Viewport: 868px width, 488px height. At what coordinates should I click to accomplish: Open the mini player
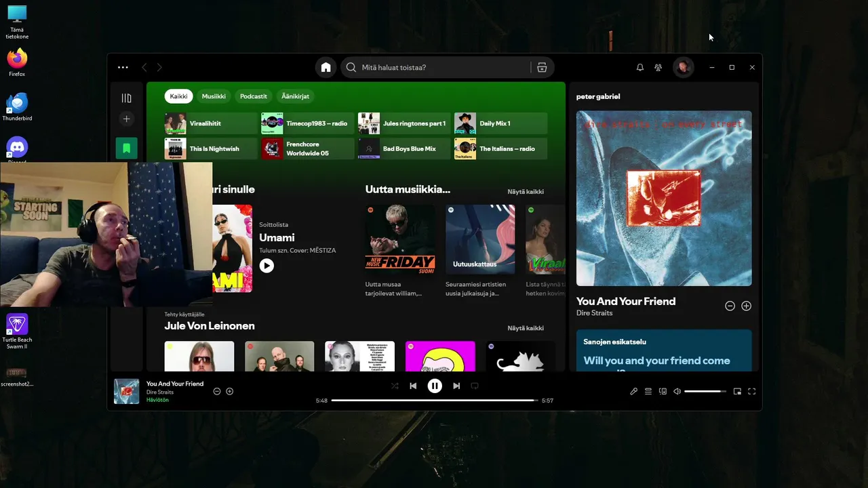[737, 391]
